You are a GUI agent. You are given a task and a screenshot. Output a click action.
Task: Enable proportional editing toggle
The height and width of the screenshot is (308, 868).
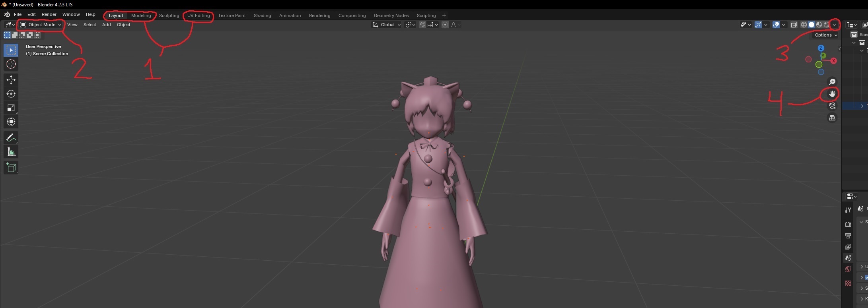pos(445,25)
